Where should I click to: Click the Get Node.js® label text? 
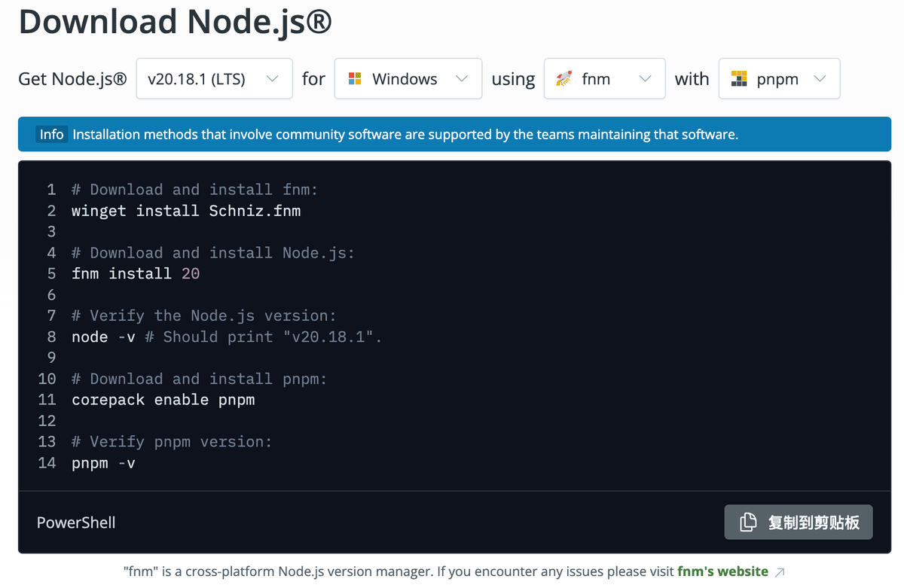(x=72, y=78)
